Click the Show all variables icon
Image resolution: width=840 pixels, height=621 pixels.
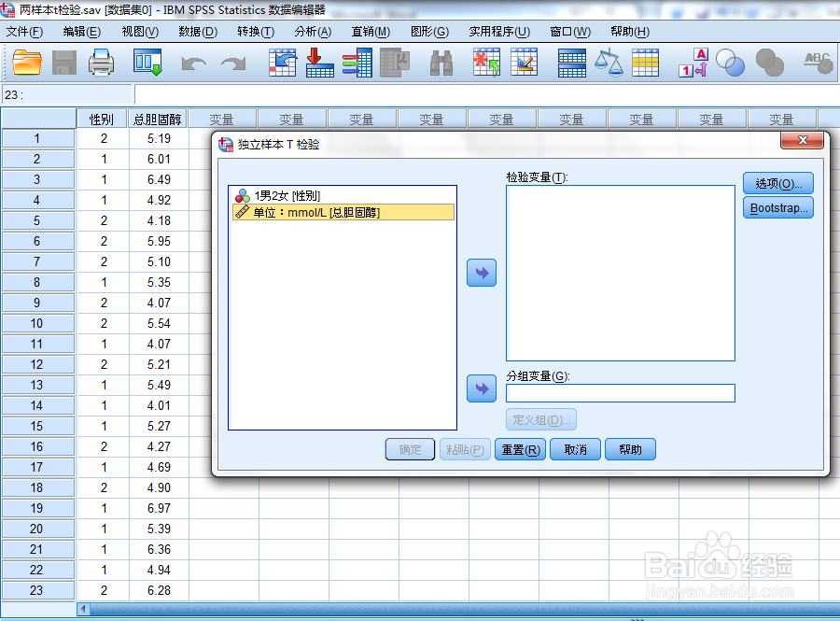click(x=770, y=63)
